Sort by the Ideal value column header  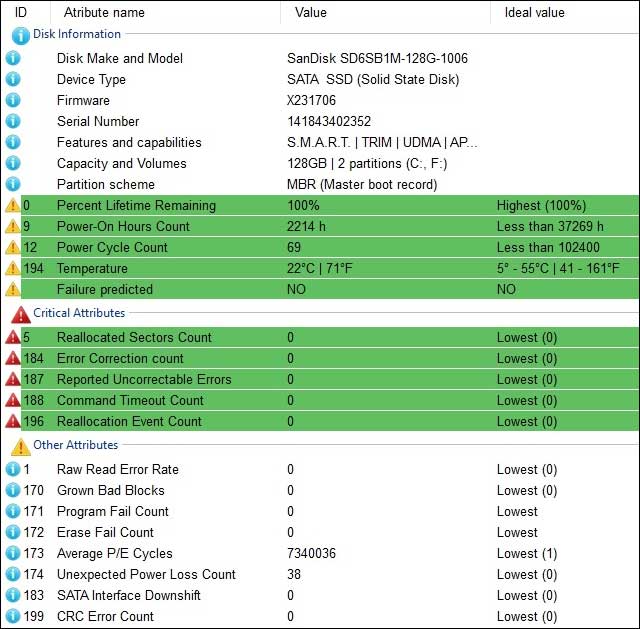(534, 12)
